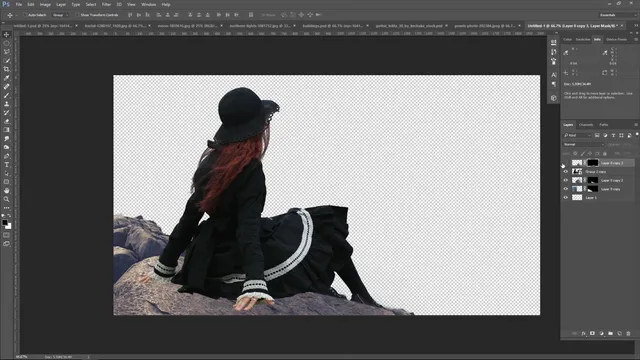Select the History Brush tool
640x360 pixels.
click(x=7, y=113)
